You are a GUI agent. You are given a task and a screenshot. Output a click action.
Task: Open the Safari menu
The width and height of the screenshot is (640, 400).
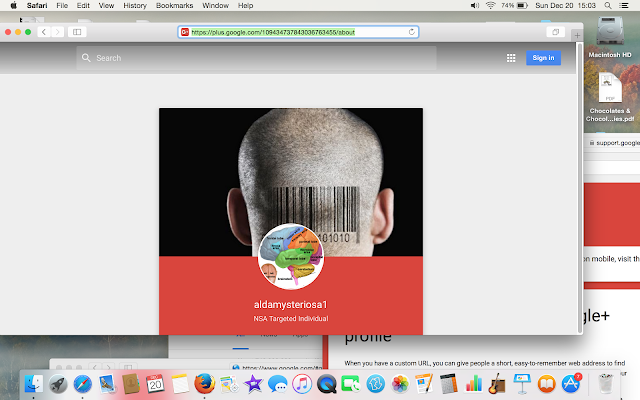37,5
